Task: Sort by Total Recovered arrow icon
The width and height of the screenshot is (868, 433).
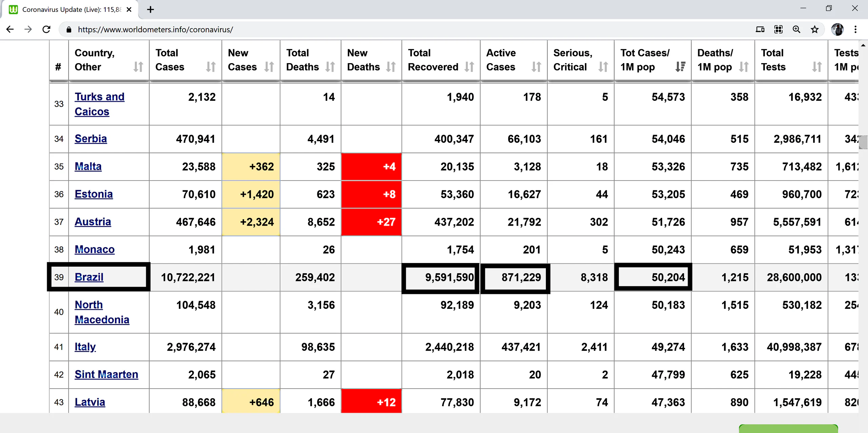Action: click(x=469, y=67)
